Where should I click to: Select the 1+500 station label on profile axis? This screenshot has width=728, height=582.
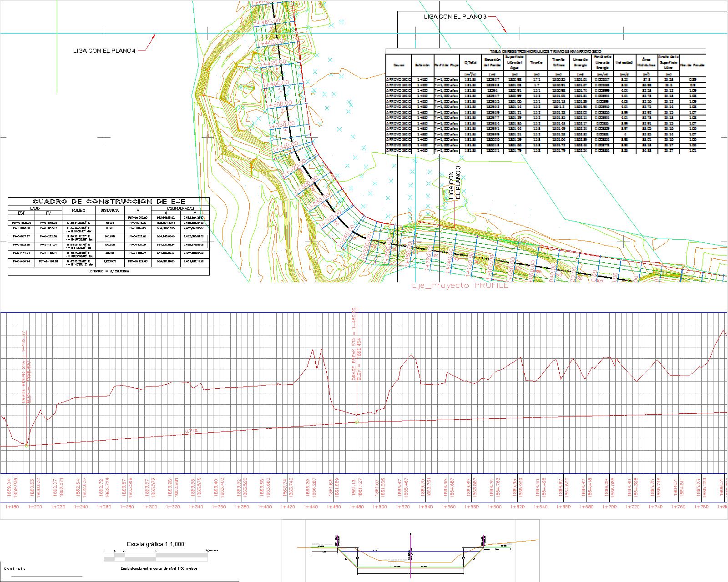[x=379, y=507]
